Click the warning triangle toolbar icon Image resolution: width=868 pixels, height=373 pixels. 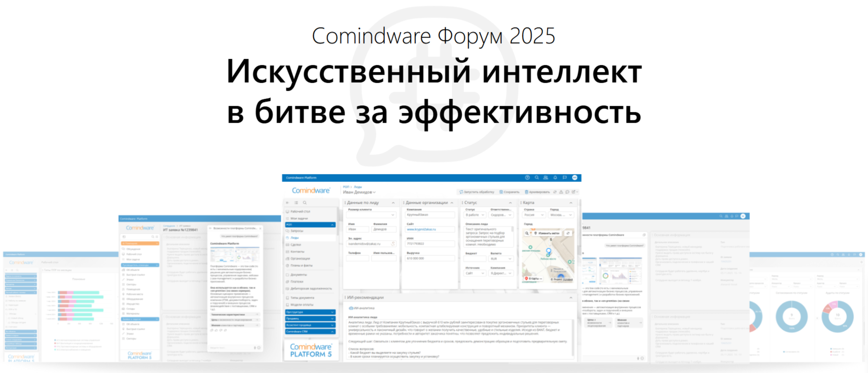click(x=561, y=192)
